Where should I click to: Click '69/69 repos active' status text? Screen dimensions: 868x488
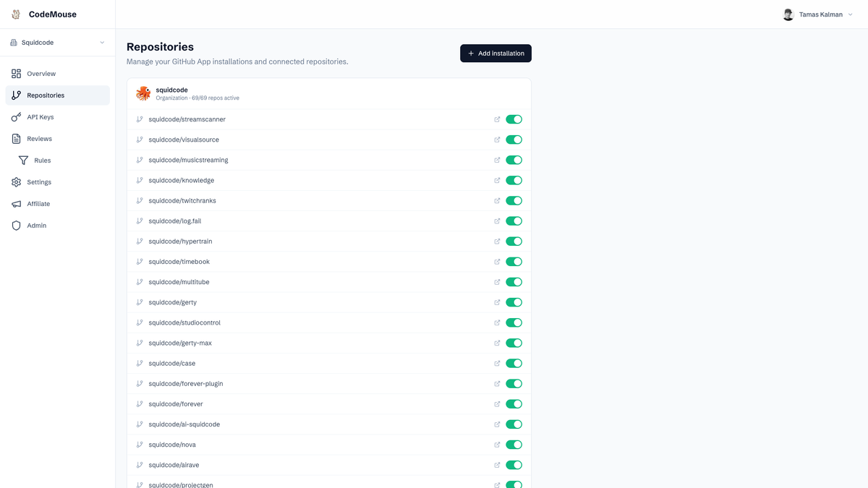pyautogui.click(x=216, y=98)
